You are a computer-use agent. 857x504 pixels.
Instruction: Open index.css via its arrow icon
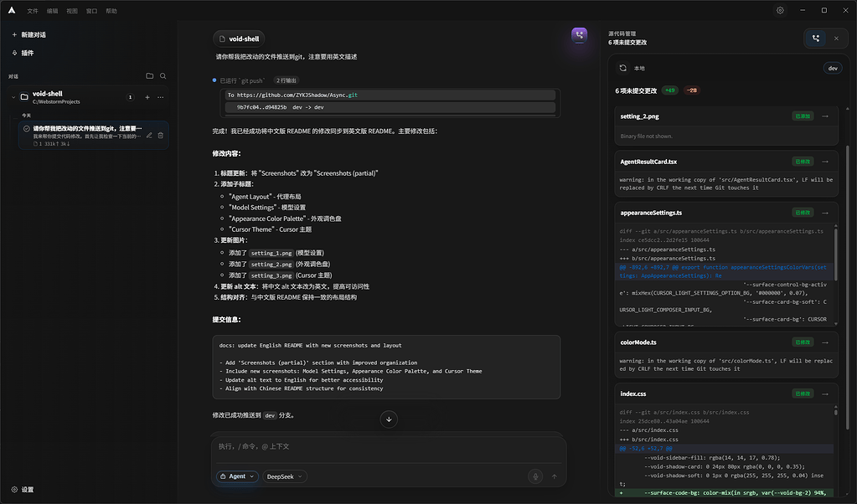tap(825, 393)
